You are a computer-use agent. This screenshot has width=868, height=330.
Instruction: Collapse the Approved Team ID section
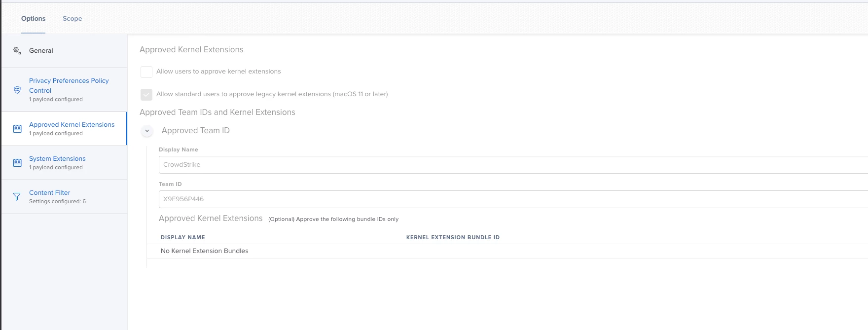147,131
